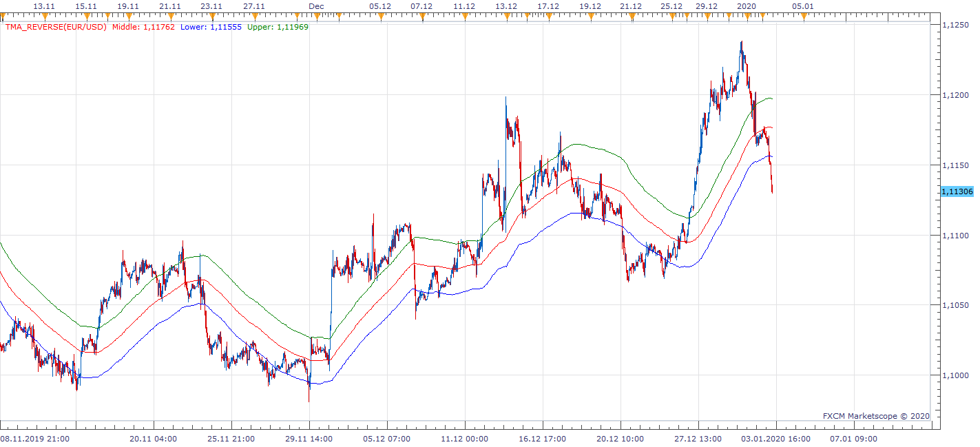Click the blue Lower: 1,11555 value
This screenshot has height=447, width=980.
[210, 28]
